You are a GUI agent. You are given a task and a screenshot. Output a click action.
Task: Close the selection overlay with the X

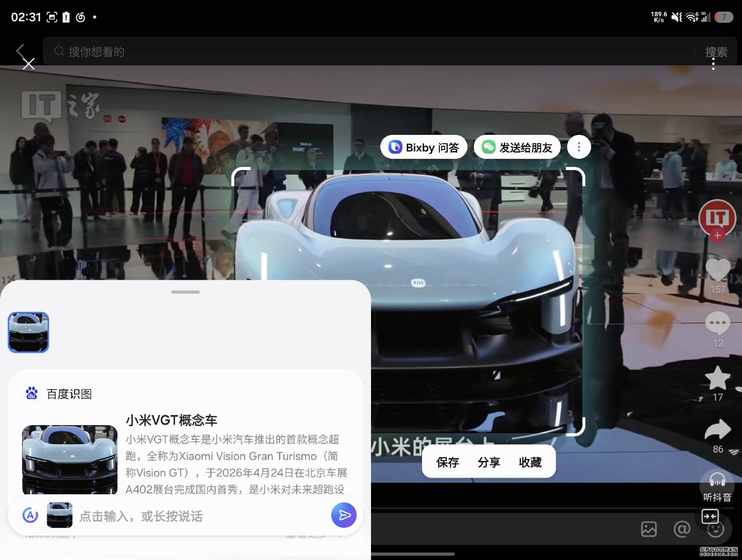tap(29, 64)
